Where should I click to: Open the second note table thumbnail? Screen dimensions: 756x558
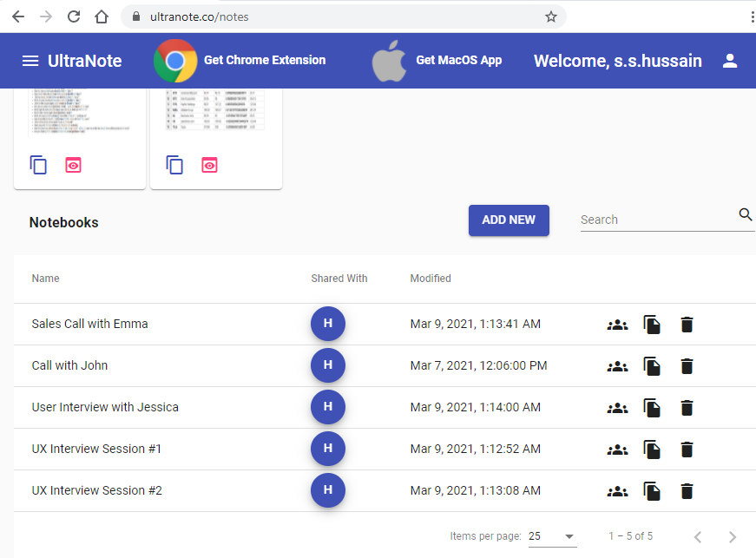point(215,109)
